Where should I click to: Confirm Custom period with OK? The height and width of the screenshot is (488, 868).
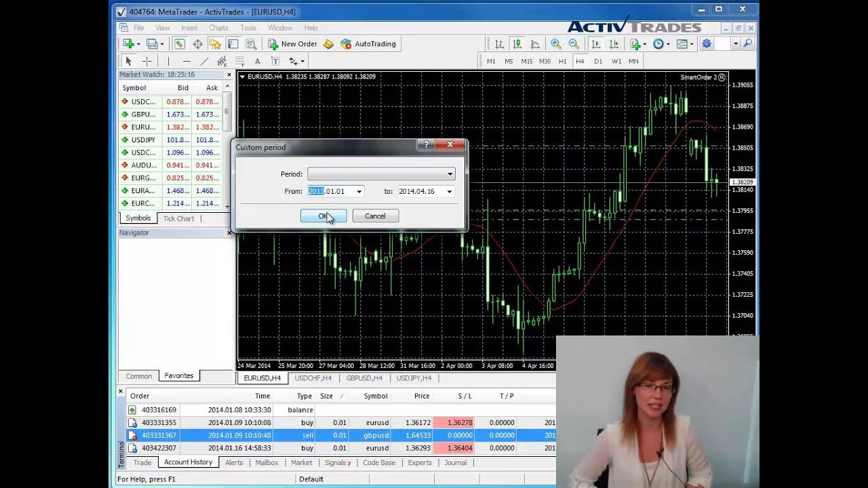[x=323, y=216]
